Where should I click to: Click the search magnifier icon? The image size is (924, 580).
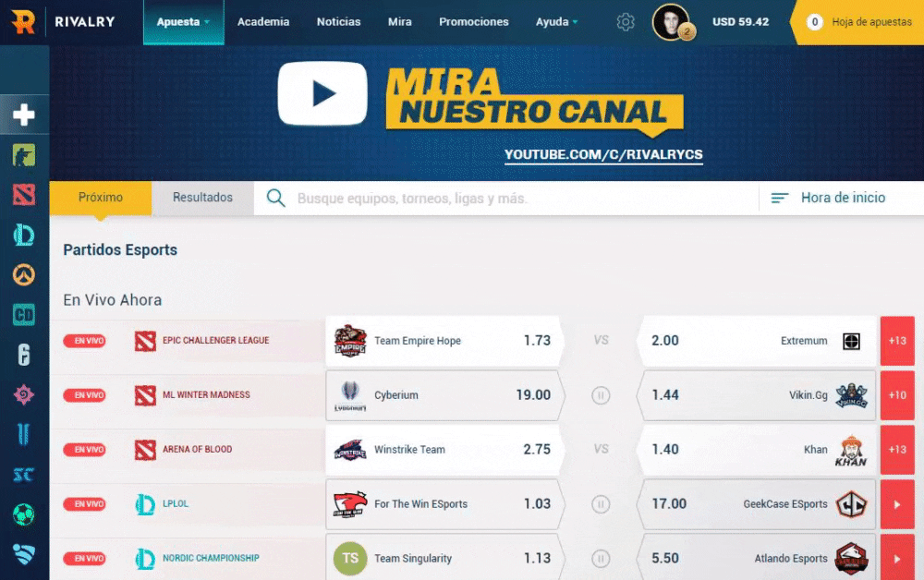275,198
